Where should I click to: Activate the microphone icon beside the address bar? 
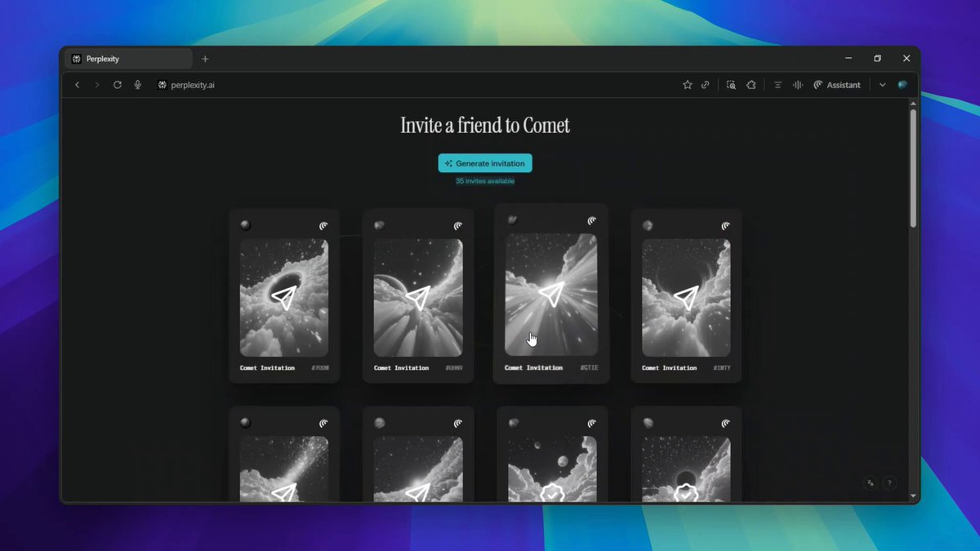[138, 85]
